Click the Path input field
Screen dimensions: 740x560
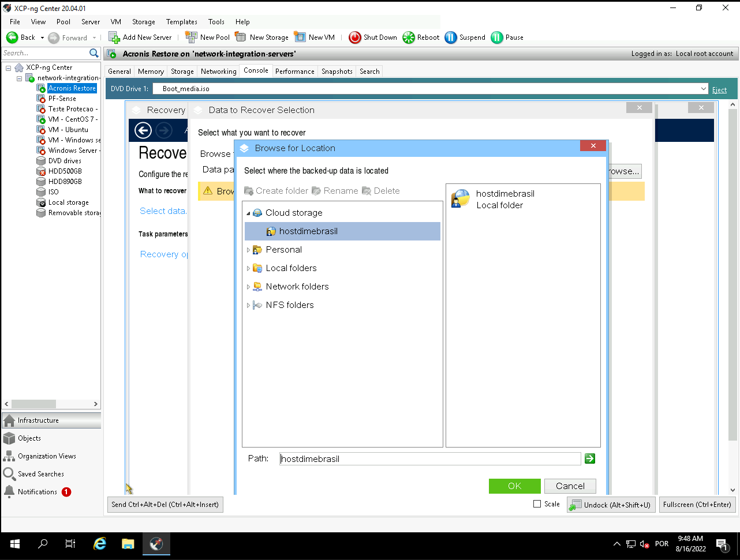pos(430,458)
